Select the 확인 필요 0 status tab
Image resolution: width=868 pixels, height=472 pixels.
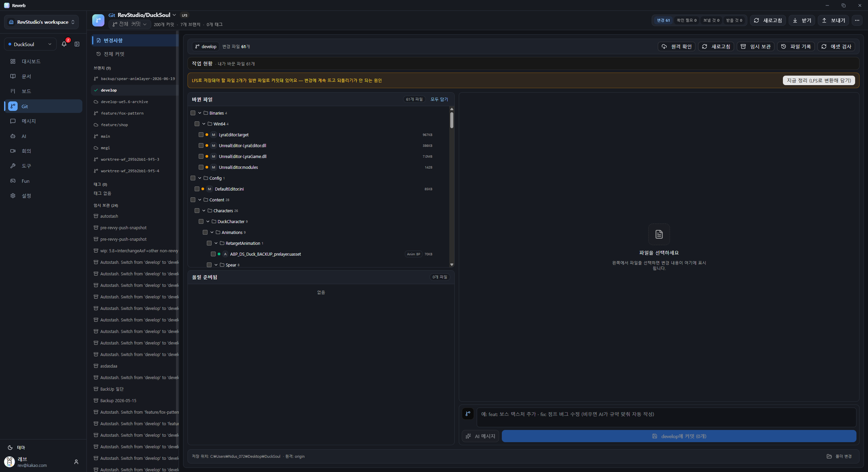click(x=687, y=20)
